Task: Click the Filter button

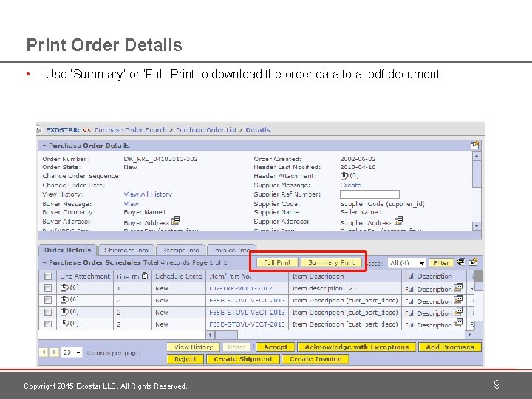Action: pos(441,262)
